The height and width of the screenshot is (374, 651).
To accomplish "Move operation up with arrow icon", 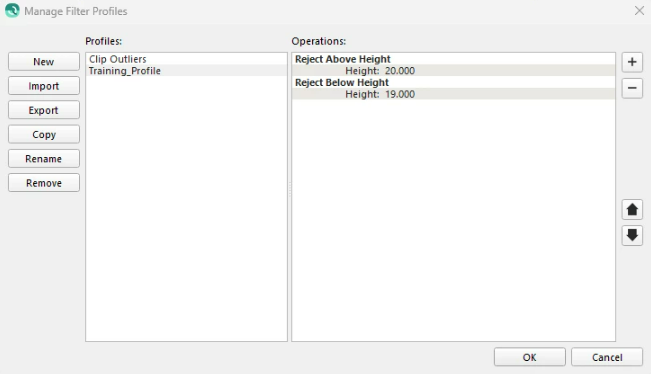I will [632, 210].
